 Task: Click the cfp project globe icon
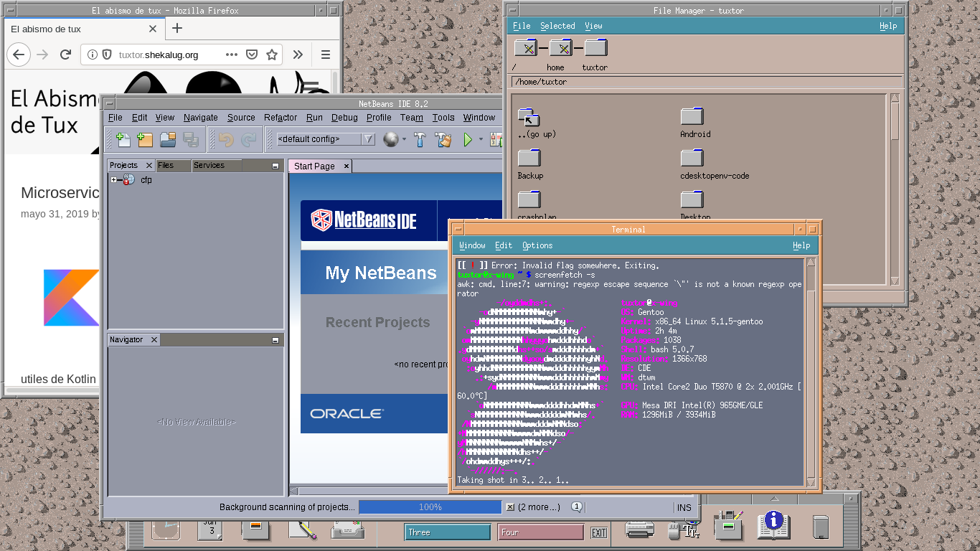coord(129,180)
